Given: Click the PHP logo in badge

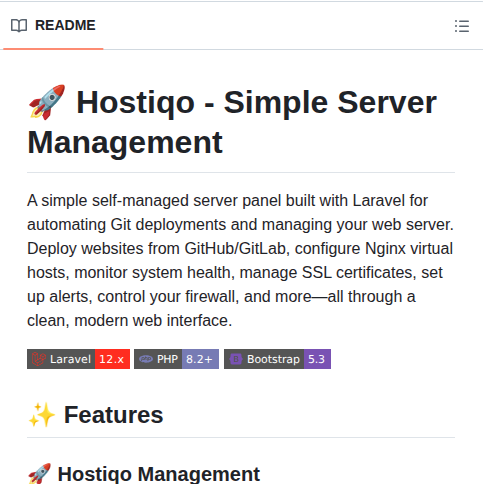Looking at the screenshot, I should [146, 359].
